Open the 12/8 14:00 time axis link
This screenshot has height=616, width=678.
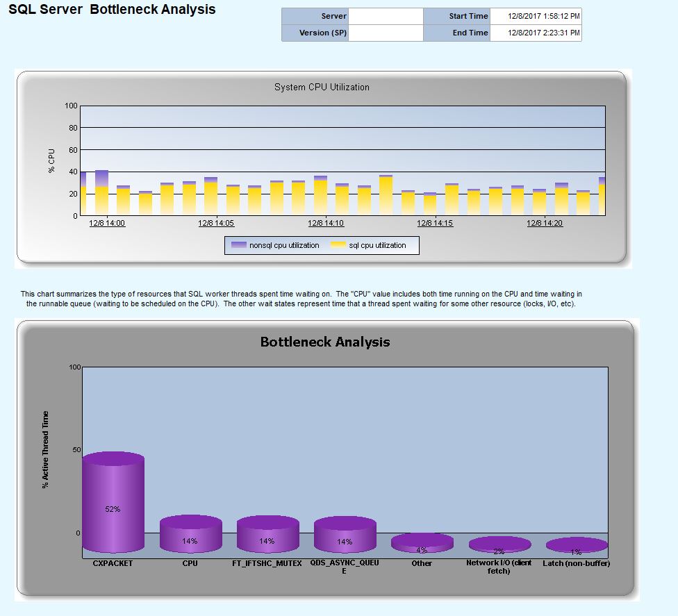click(x=107, y=223)
